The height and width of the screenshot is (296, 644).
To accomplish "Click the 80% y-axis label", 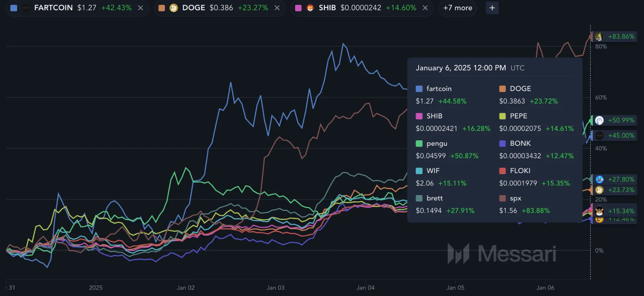I will tap(601, 47).
